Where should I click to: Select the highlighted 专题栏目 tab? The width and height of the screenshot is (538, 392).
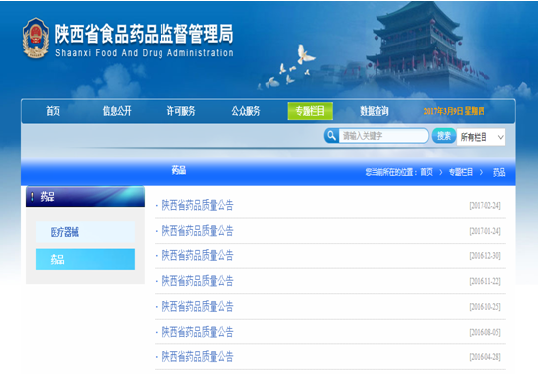[310, 111]
